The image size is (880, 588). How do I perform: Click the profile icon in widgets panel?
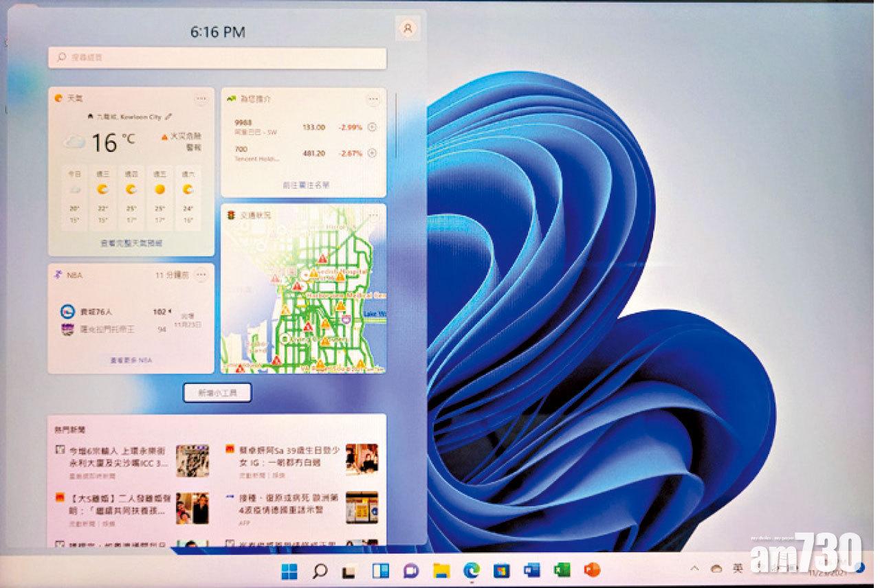point(408,28)
